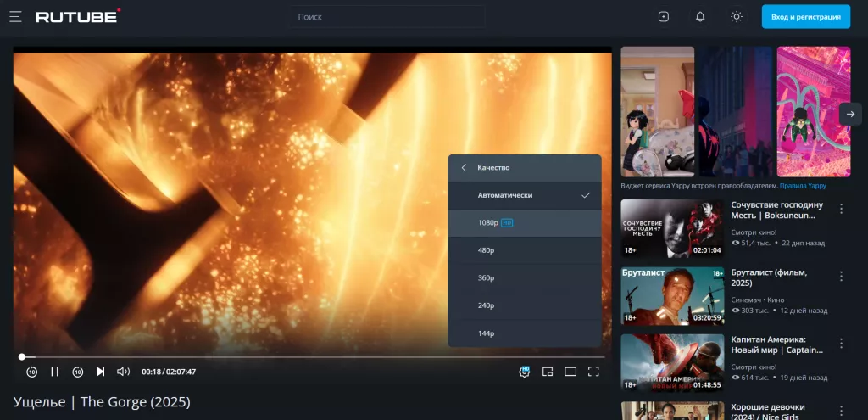
Task: Mute the video volume
Action: coord(123,372)
